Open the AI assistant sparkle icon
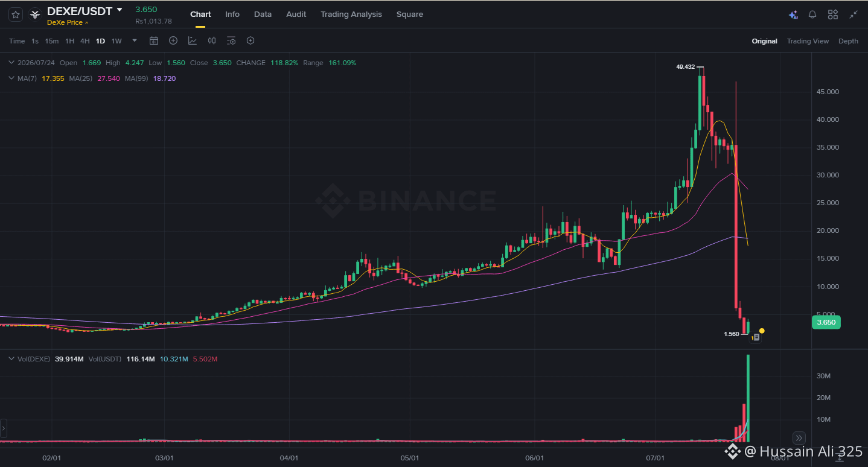Screen dimensions: 868x467 793,14
